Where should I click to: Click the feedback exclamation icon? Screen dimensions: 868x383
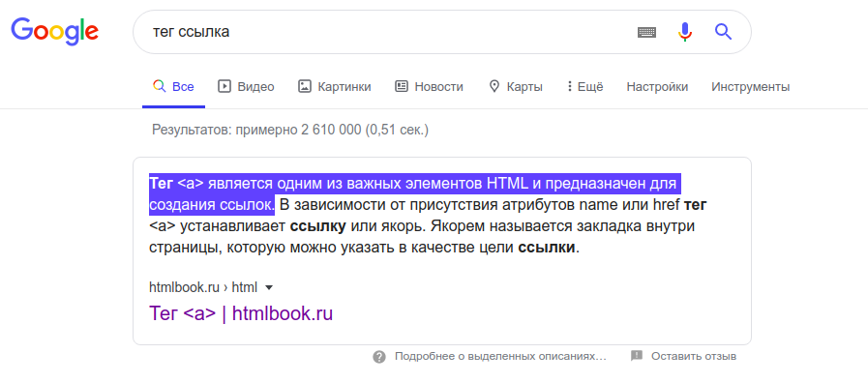[637, 356]
